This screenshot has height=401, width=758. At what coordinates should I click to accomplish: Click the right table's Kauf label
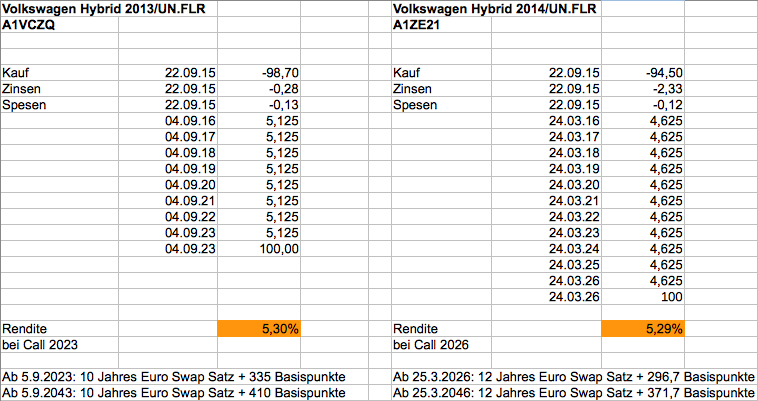pos(407,73)
